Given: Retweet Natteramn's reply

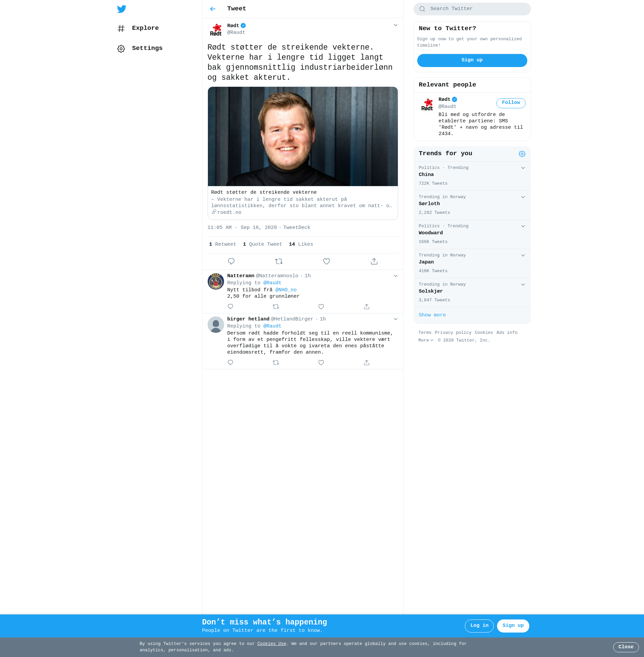Looking at the screenshot, I should click(276, 306).
